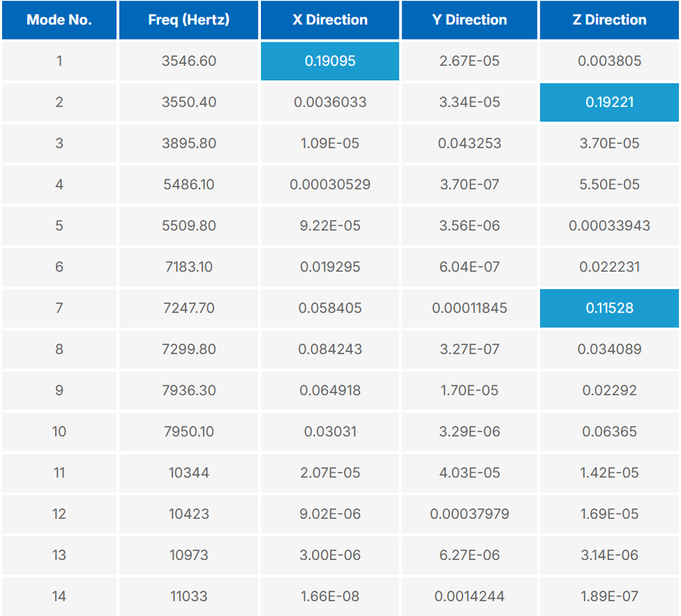Click the frequency cell 7183.10
This screenshot has height=616, width=681.
coord(189,267)
